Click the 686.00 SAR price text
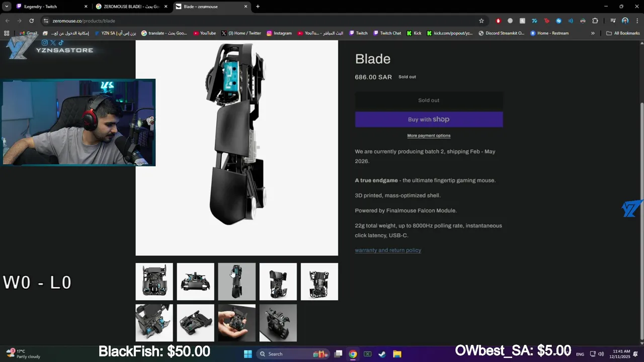The height and width of the screenshot is (362, 644). tap(373, 77)
